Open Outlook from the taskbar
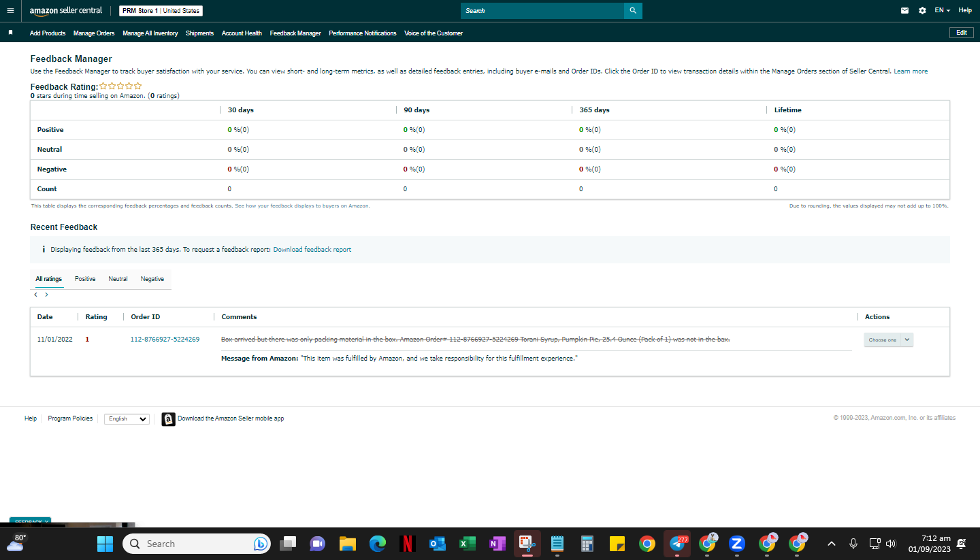 point(437,544)
